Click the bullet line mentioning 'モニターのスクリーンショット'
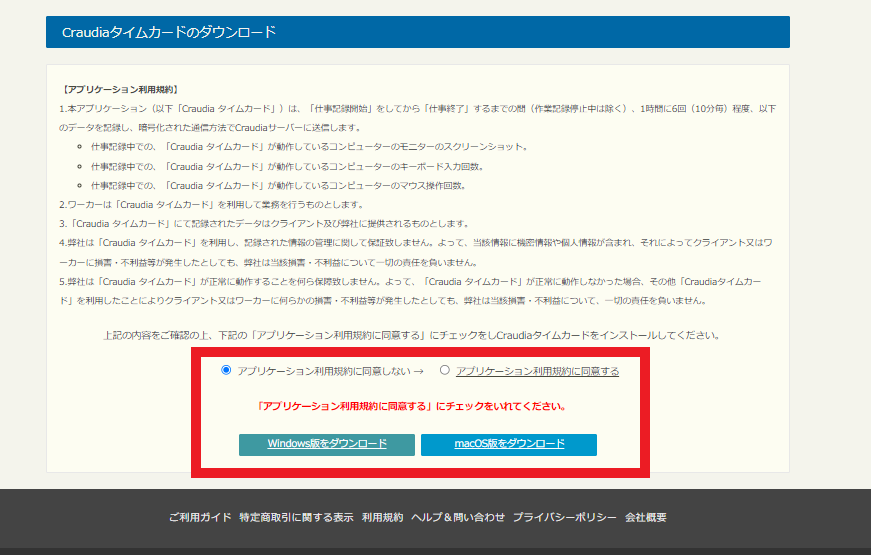 coord(309,147)
